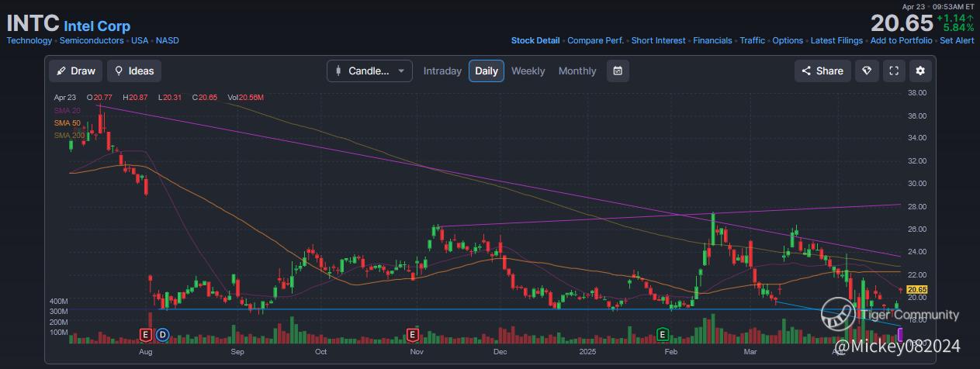
Task: Click the SMA 200 indicator label
Action: (69, 136)
